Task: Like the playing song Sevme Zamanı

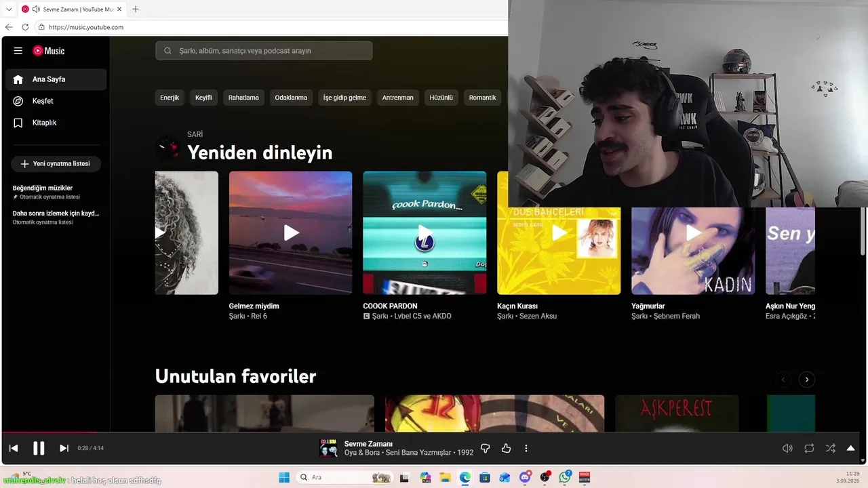Action: click(506, 448)
